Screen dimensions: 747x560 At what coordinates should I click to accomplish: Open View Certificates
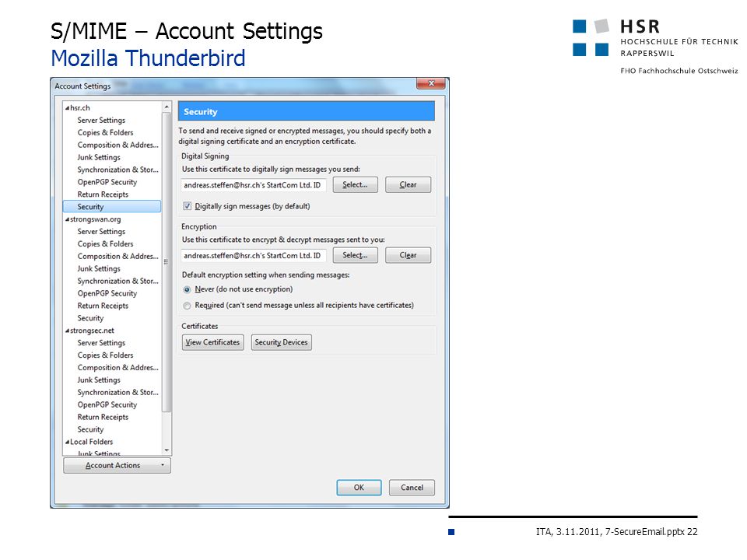tap(212, 342)
